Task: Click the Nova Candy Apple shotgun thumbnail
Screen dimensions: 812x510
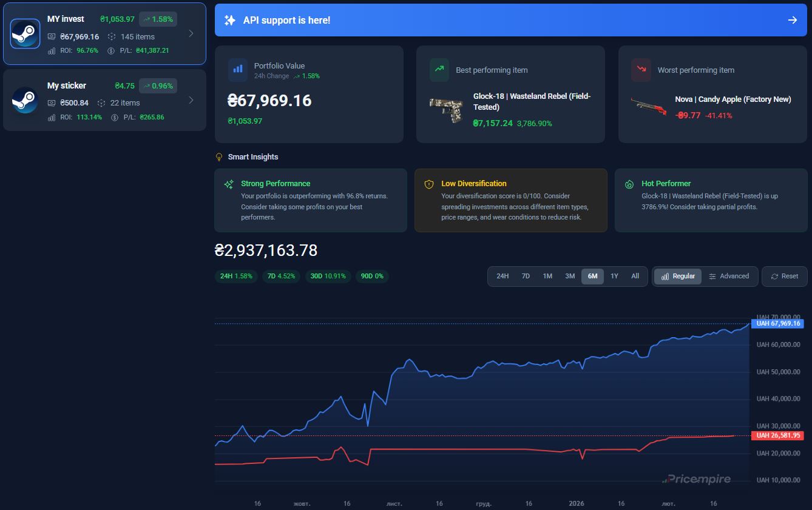Action: [x=648, y=107]
